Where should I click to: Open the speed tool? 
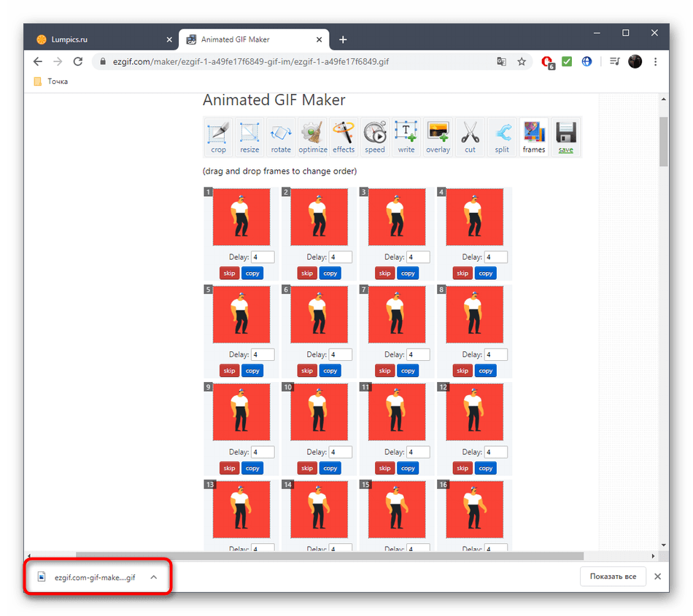375,137
